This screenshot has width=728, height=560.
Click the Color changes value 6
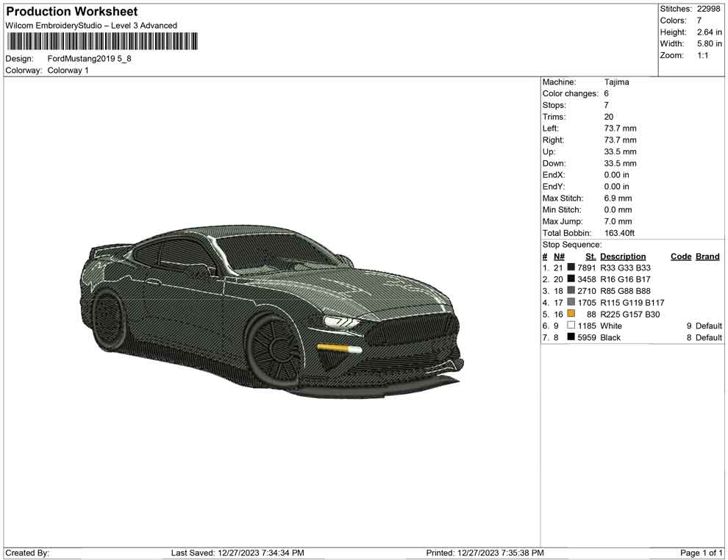pos(607,94)
